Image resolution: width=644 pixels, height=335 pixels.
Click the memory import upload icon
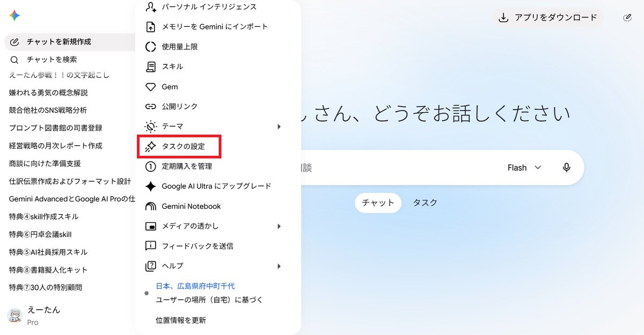point(151,27)
